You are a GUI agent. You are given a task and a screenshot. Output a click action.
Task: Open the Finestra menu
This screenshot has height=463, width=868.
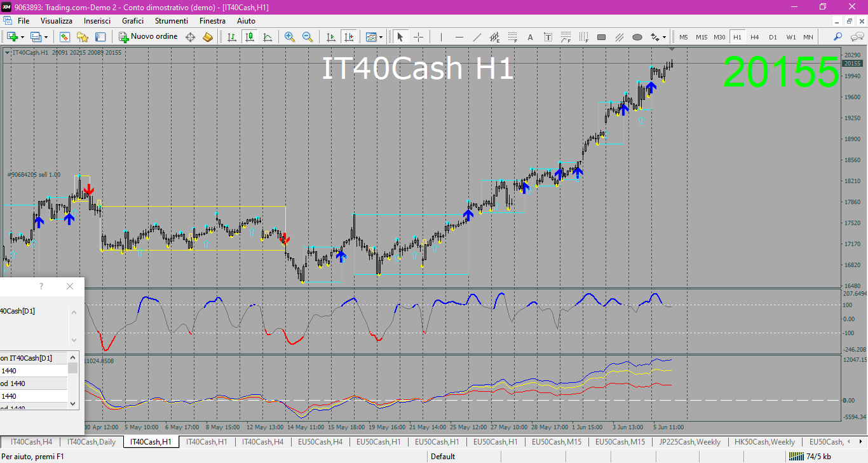click(212, 21)
